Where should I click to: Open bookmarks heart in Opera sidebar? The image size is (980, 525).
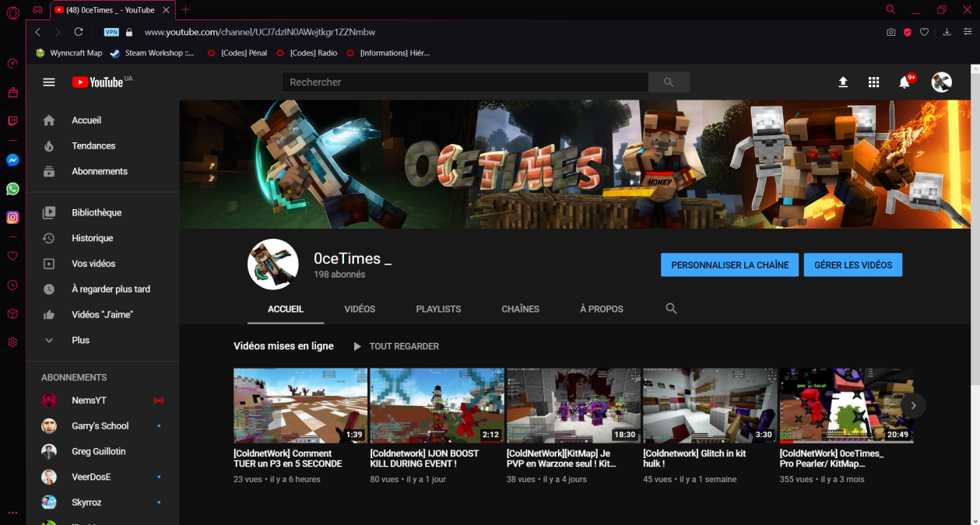[x=12, y=256]
